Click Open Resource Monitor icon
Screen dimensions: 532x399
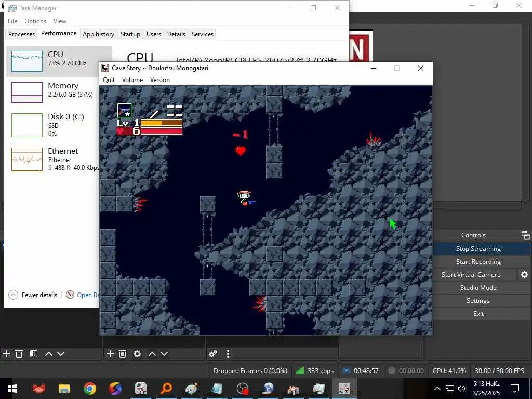click(x=70, y=295)
